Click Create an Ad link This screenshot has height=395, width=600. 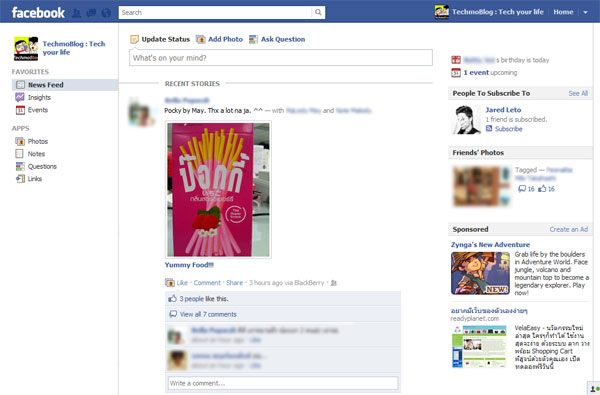pyautogui.click(x=569, y=229)
